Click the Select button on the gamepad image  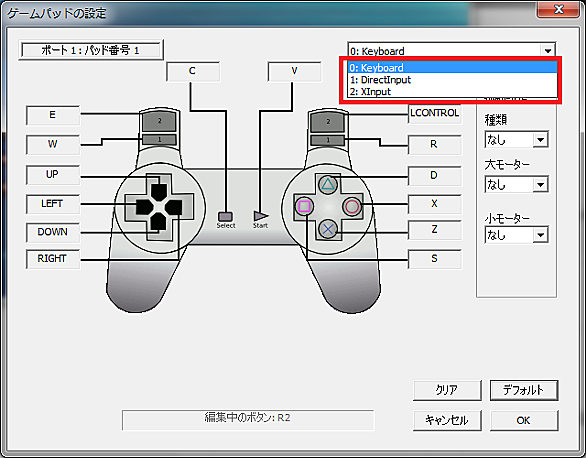pos(225,217)
